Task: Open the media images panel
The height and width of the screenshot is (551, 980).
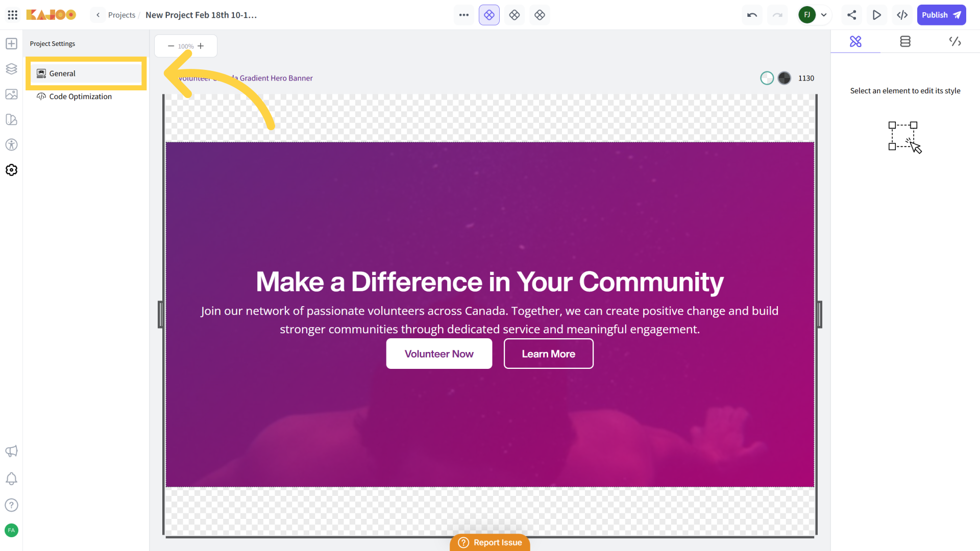Action: pos(11,94)
